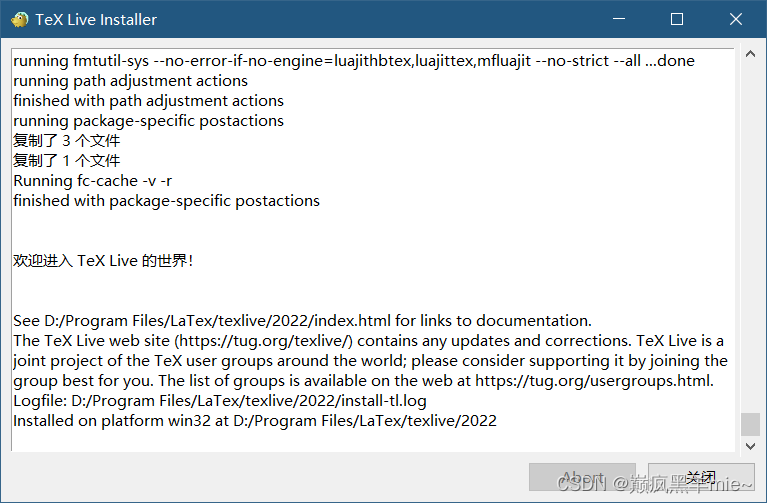This screenshot has width=767, height=503.
Task: Click the log scrollbar thumb
Action: tap(750, 424)
